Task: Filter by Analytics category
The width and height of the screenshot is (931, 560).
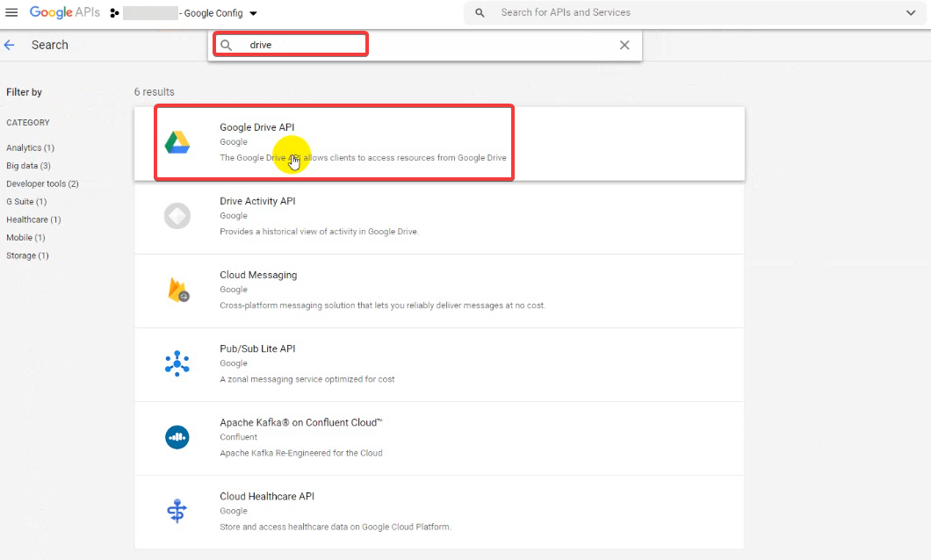Action: tap(30, 148)
